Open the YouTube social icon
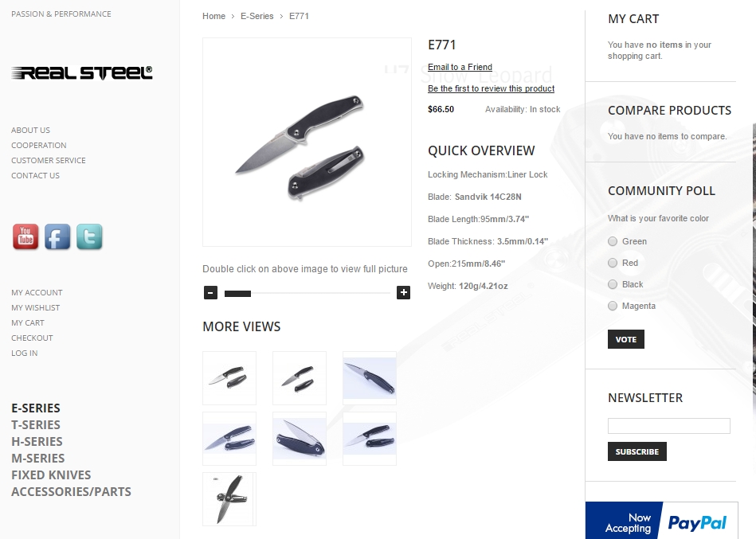The width and height of the screenshot is (756, 539). [x=25, y=236]
